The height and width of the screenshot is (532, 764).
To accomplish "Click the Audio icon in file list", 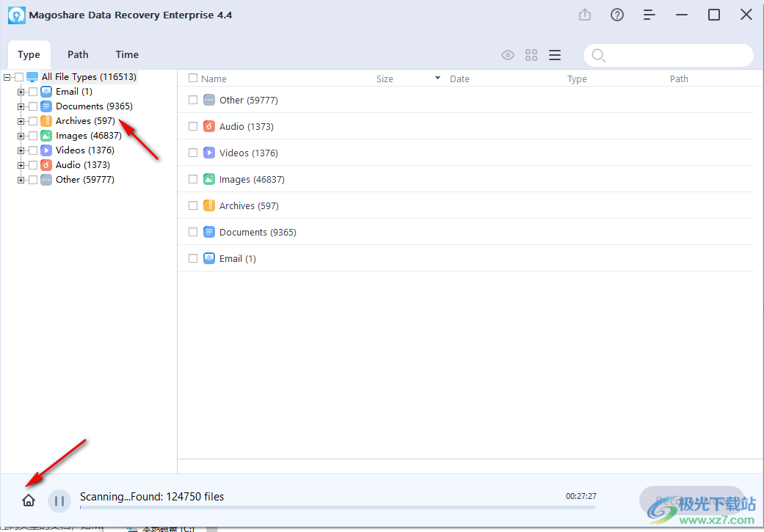I will (209, 126).
